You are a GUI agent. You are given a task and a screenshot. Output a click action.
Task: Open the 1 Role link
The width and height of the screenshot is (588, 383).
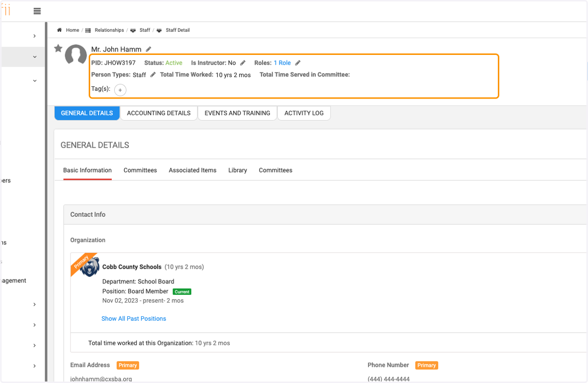[x=282, y=63]
